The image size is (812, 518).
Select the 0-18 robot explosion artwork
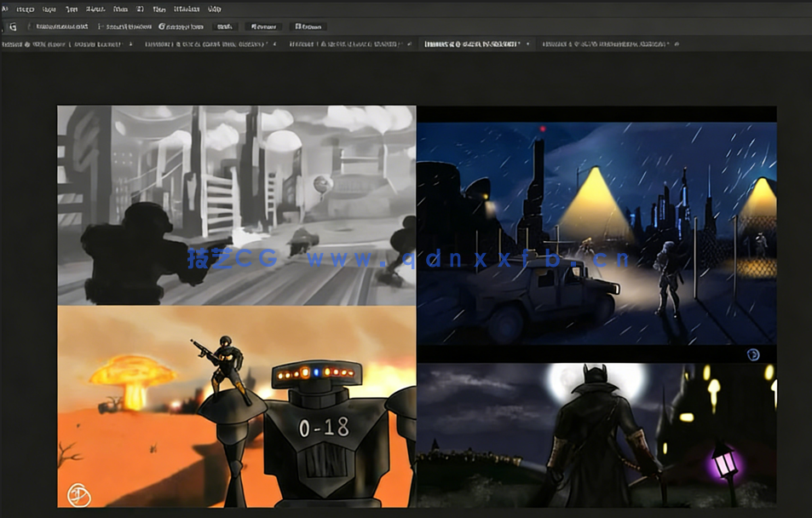click(x=236, y=407)
